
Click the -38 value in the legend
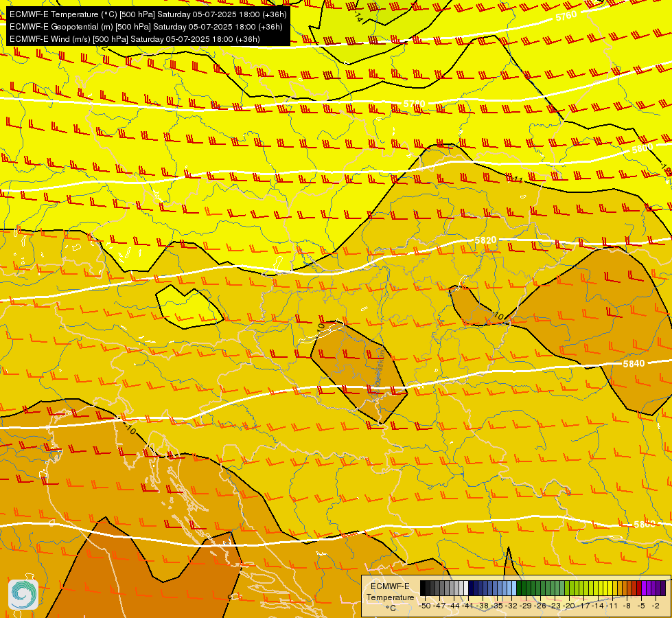483,606
